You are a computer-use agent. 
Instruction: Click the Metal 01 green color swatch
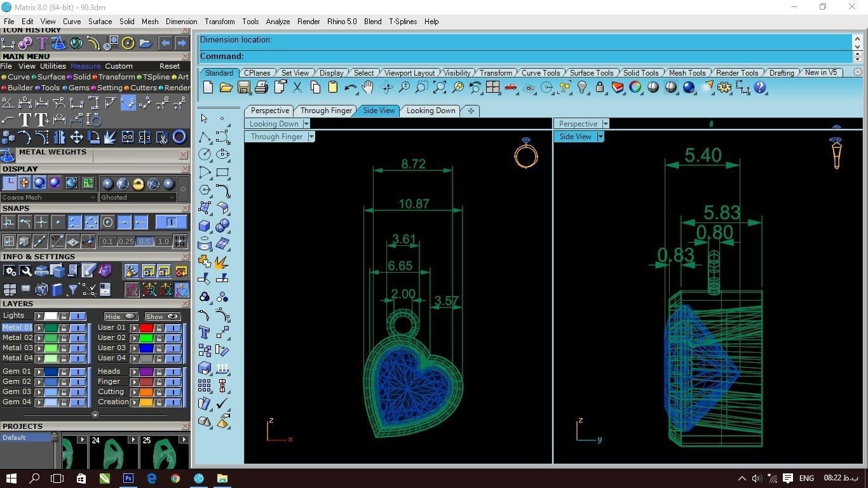[51, 328]
